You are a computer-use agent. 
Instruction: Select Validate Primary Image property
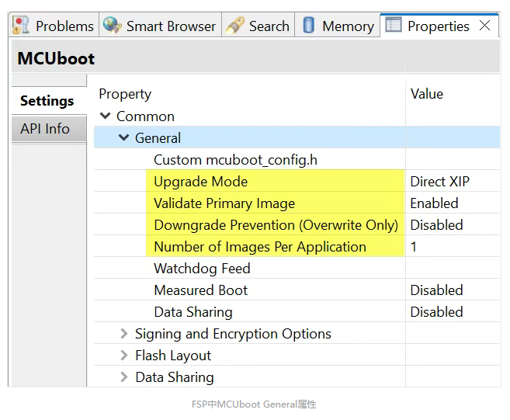tap(224, 203)
